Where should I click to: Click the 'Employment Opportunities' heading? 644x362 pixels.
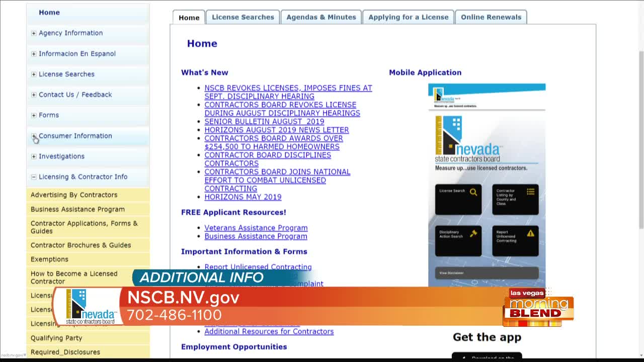coord(234,347)
